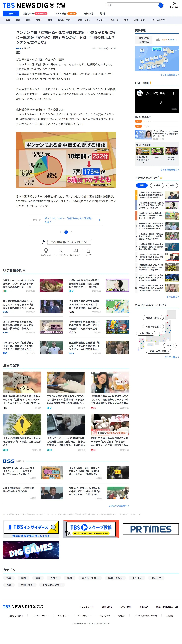Open プライバシーポリシー footer link
This screenshot has height=644, width=182.
[41, 616]
